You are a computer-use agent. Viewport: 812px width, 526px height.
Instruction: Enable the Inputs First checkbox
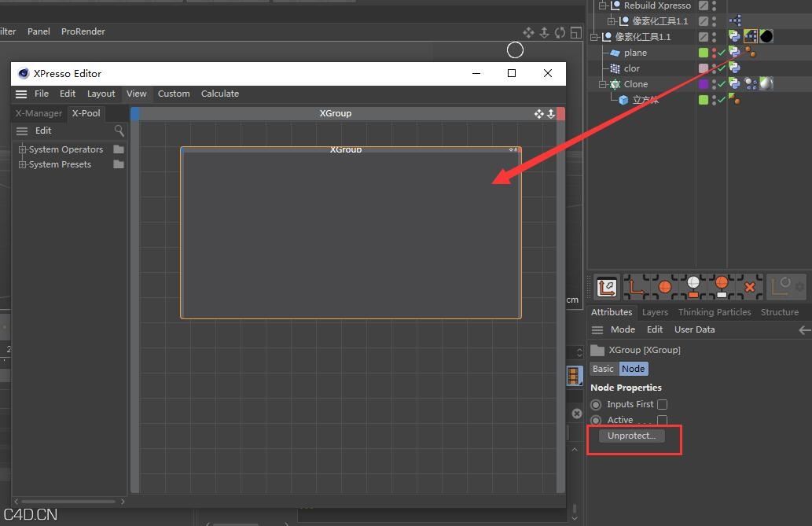(662, 404)
